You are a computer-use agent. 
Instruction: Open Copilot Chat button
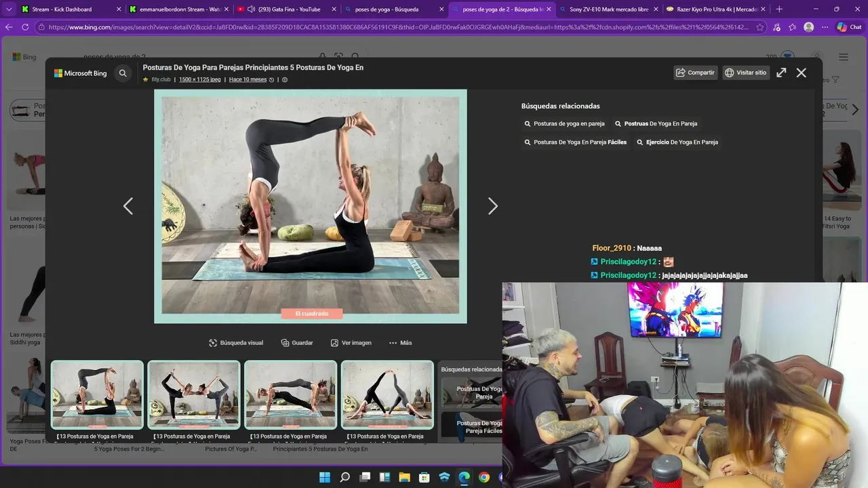tap(850, 27)
